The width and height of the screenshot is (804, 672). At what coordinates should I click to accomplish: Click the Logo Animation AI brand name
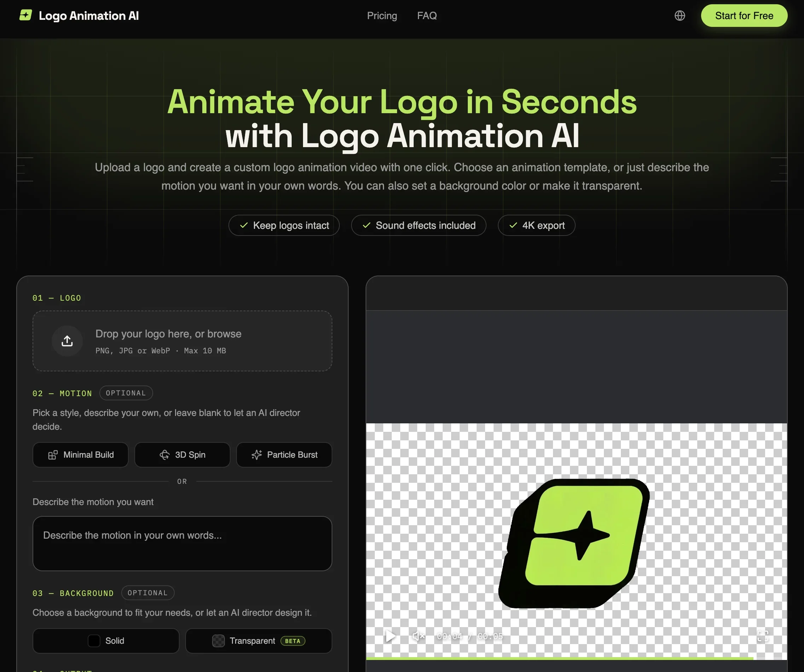click(89, 16)
